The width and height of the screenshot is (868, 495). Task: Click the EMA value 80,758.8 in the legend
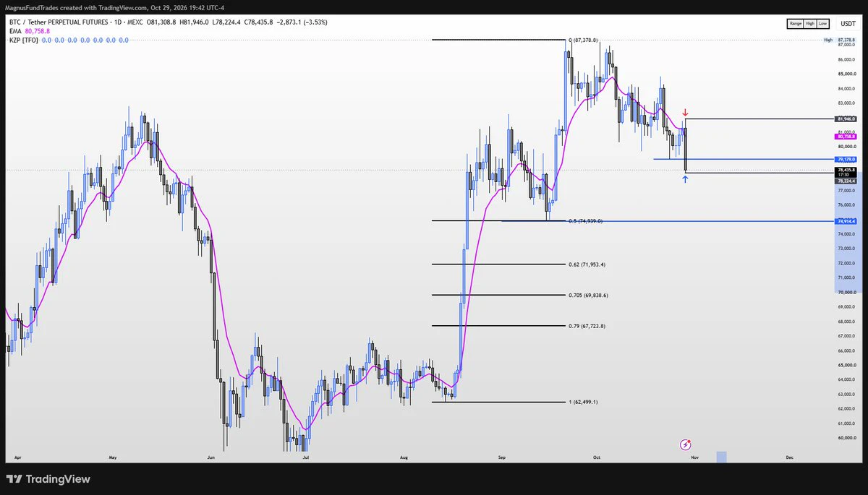click(x=38, y=31)
